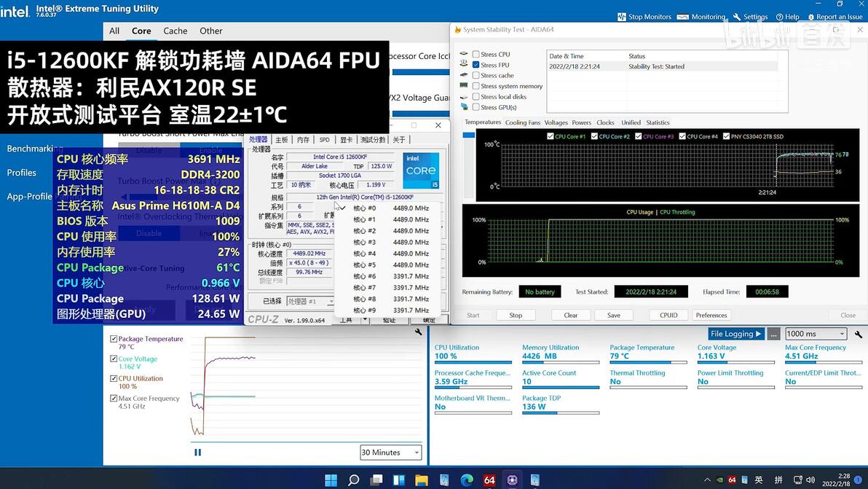Screen dimensions: 868x489
Task: Open the Voltages tab in AIDA64
Action: 556,122
